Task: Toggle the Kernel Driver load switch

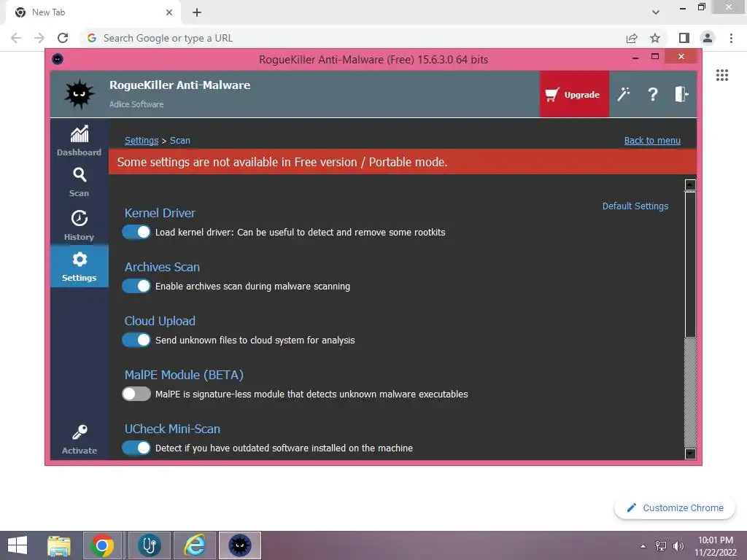Action: point(136,232)
